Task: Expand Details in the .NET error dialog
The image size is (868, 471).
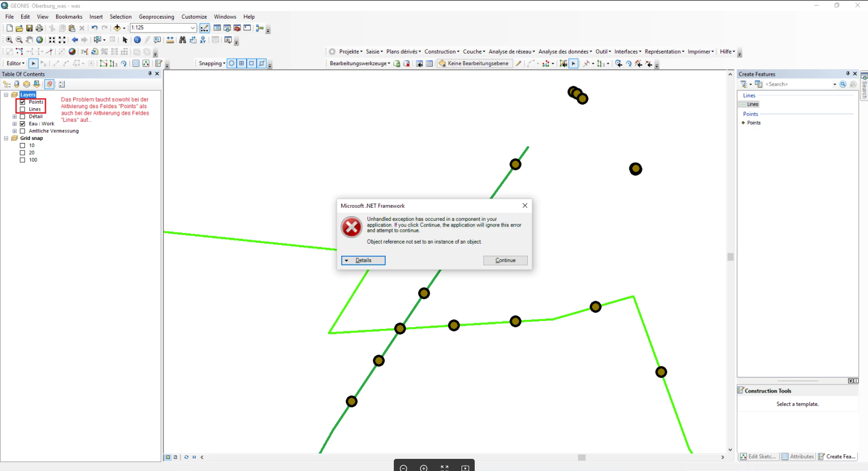Action: coord(363,260)
